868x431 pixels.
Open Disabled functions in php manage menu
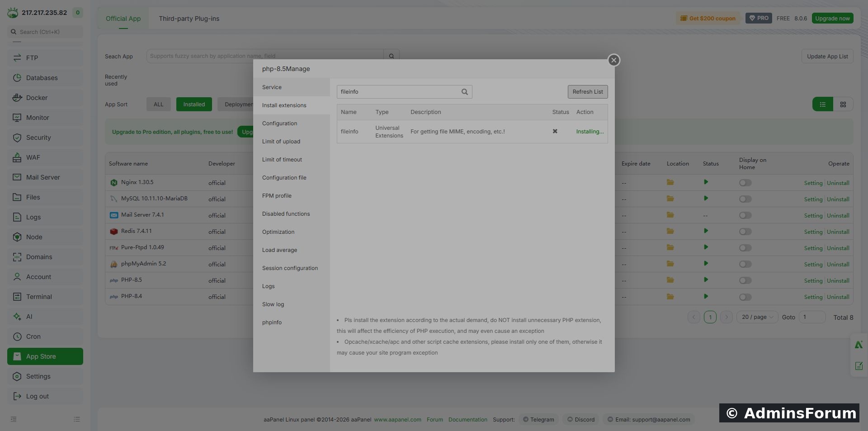[292, 214]
